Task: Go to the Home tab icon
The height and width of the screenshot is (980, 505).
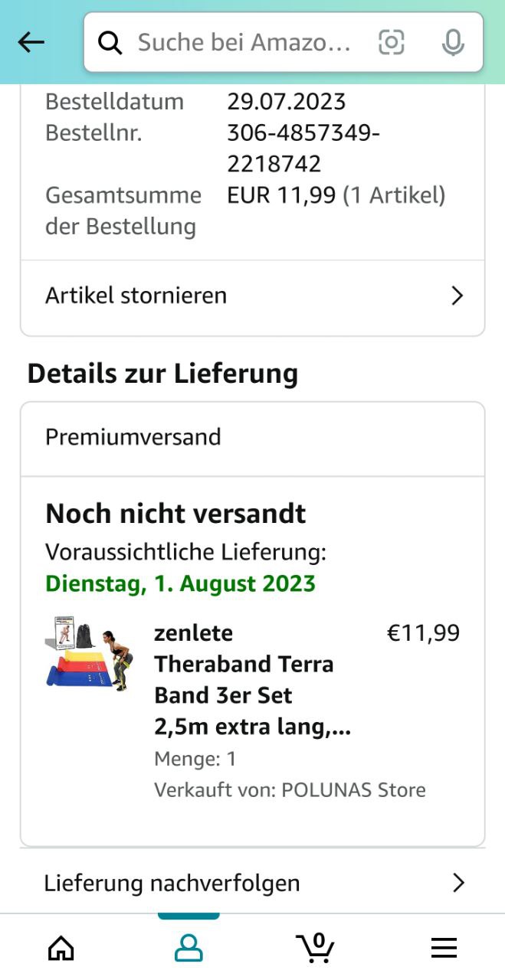Action: point(61,948)
